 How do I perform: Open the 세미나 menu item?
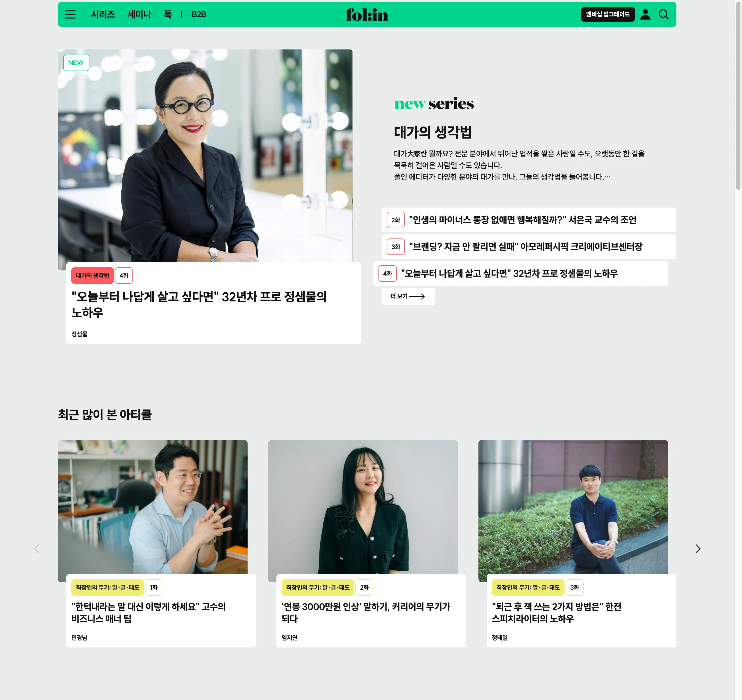tap(139, 15)
